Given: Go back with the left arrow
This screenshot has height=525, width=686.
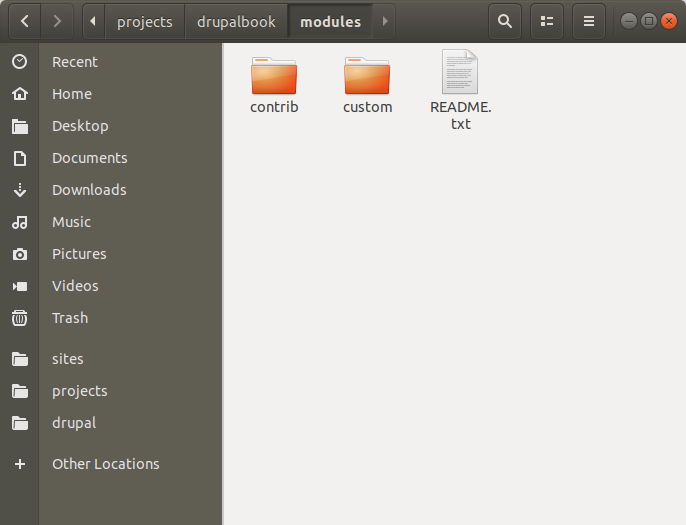Looking at the screenshot, I should point(24,21).
